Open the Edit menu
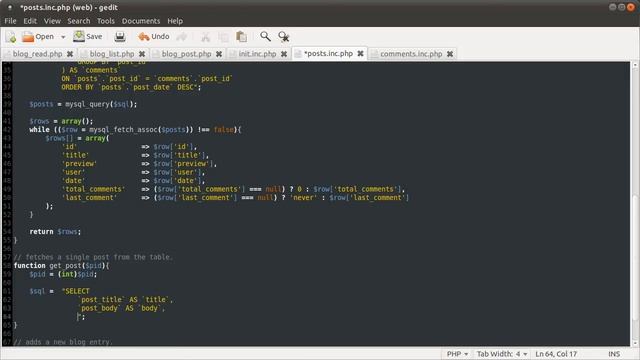The height and width of the screenshot is (360, 640). (x=30, y=21)
